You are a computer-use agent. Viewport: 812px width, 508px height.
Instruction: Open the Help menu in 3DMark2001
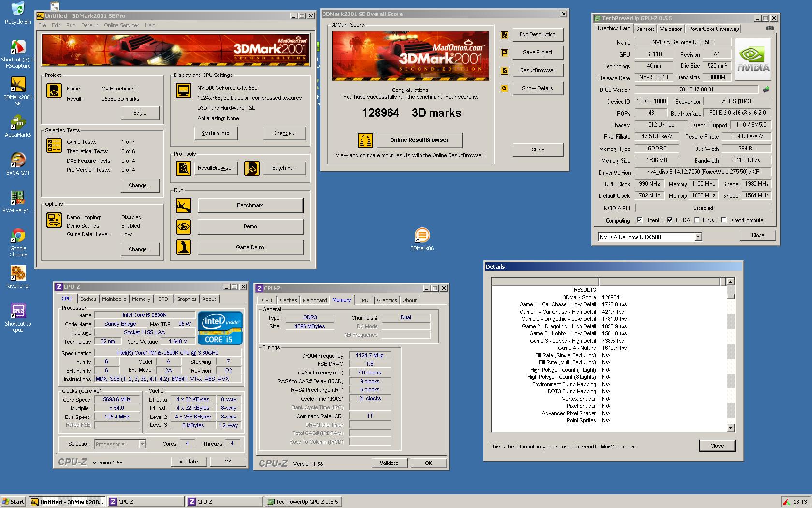(150, 25)
